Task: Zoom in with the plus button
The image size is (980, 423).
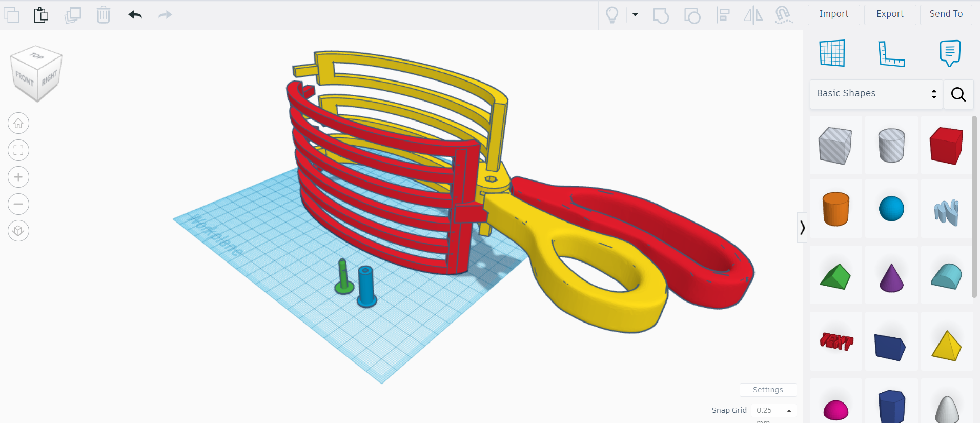Action: click(18, 177)
